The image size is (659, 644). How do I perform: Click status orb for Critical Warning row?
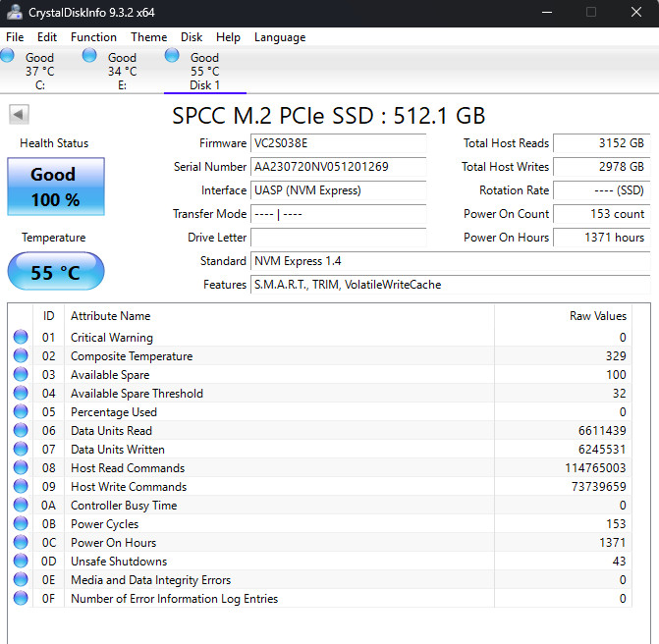click(x=21, y=337)
